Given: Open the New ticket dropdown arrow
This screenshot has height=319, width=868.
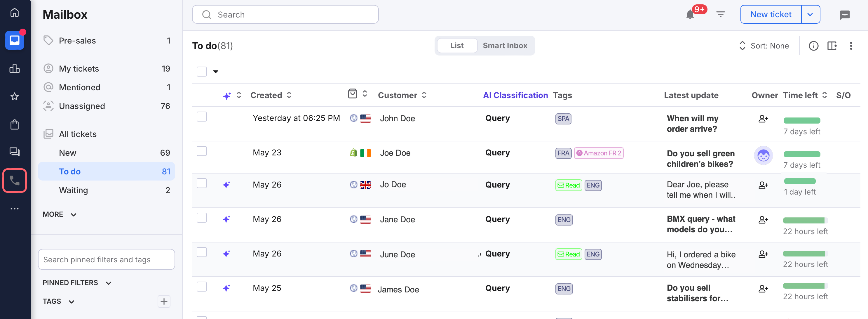Looking at the screenshot, I should pyautogui.click(x=810, y=15).
